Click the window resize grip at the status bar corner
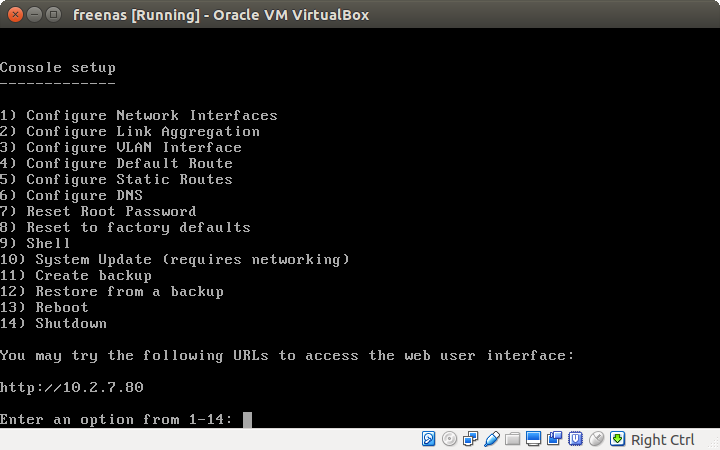Screen dimensions: 720x450 pos(714,444)
